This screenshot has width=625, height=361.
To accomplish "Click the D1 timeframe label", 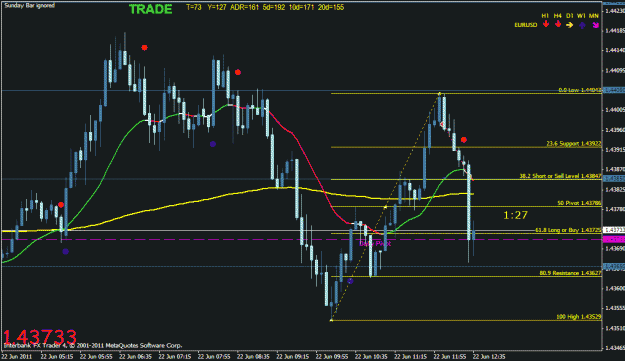I will (570, 16).
